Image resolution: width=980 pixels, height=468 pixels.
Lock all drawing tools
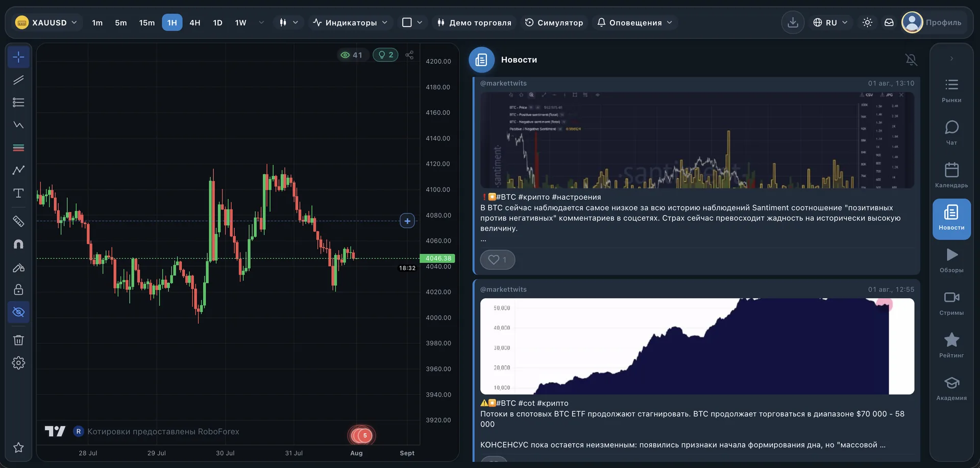coord(18,290)
